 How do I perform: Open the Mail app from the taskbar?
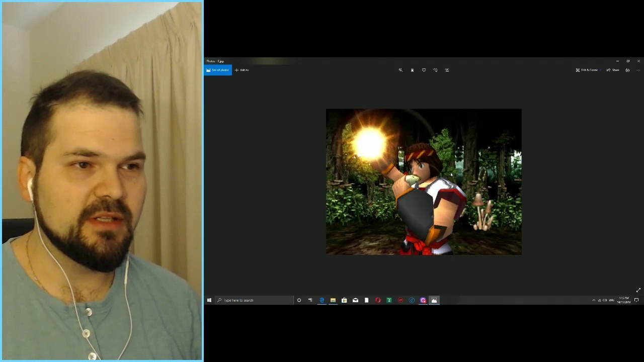coord(355,300)
